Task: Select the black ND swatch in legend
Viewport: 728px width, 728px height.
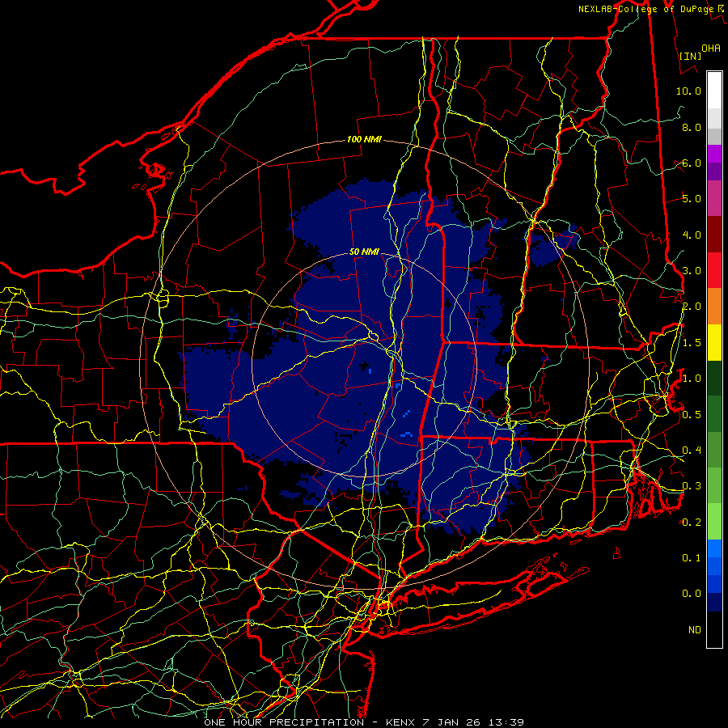Action: (714, 629)
